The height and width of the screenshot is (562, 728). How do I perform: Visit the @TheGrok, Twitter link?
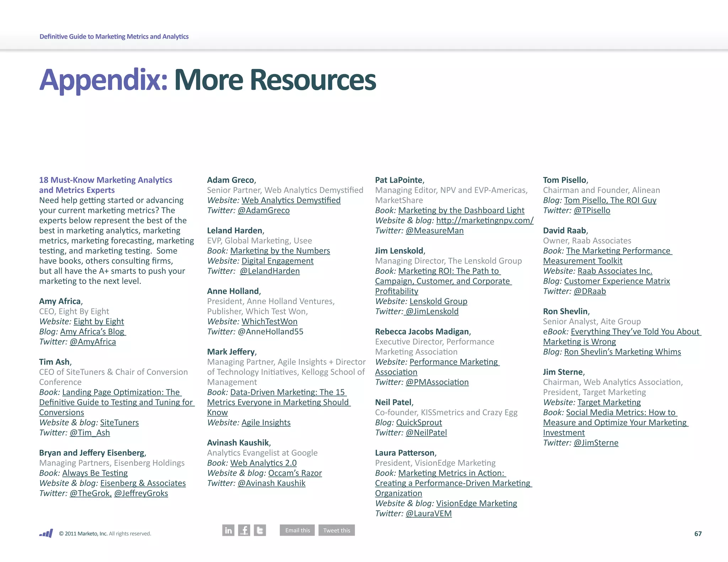[91, 493]
